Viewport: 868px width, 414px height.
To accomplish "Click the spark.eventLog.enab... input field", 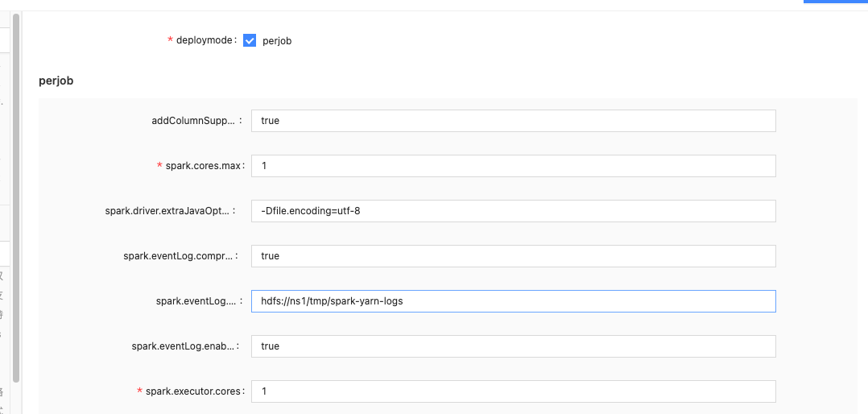I will click(x=513, y=346).
